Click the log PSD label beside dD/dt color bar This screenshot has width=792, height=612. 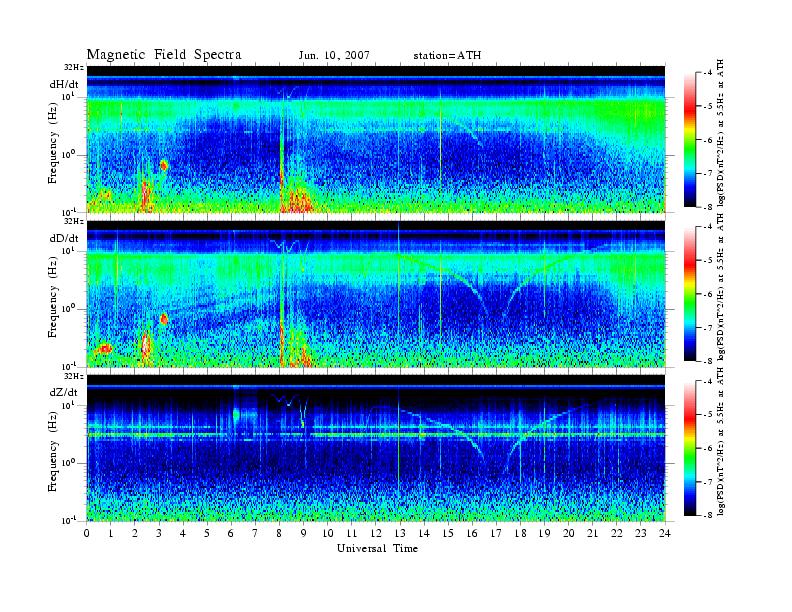pos(721,286)
